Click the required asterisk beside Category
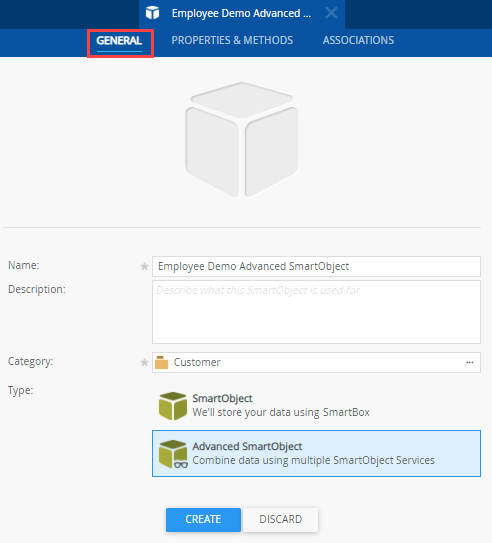Image resolution: width=492 pixels, height=543 pixels. [x=144, y=363]
